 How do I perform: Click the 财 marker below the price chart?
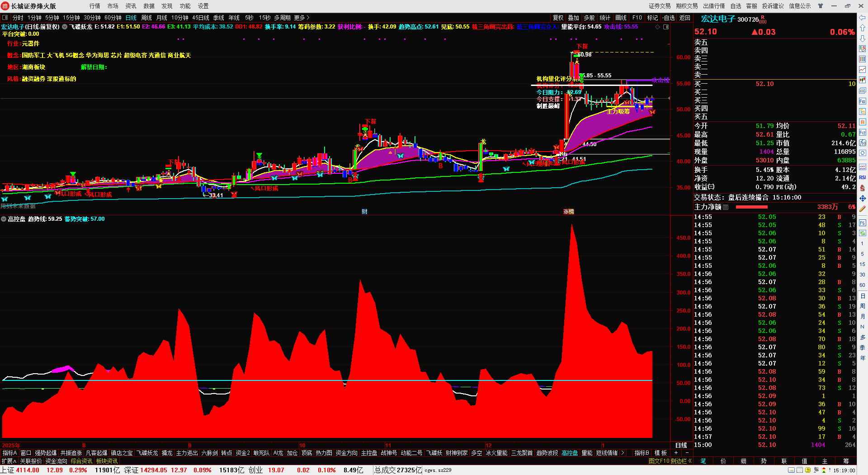click(364, 212)
